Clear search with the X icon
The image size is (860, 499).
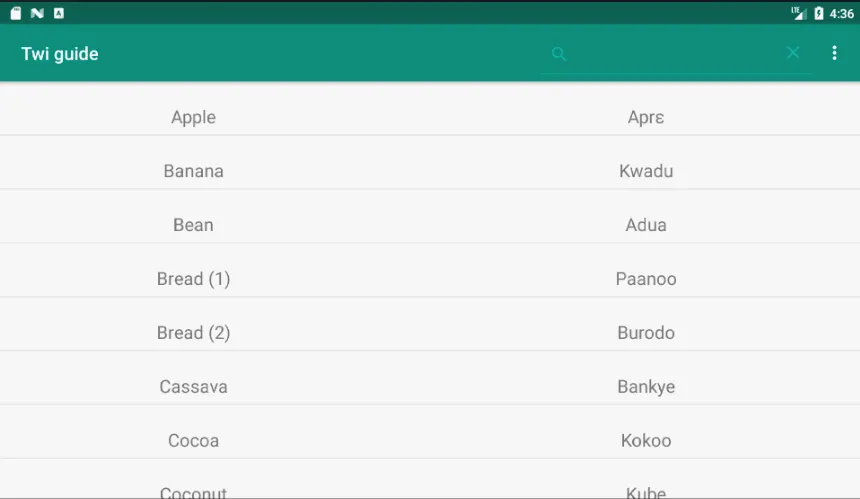pyautogui.click(x=793, y=53)
